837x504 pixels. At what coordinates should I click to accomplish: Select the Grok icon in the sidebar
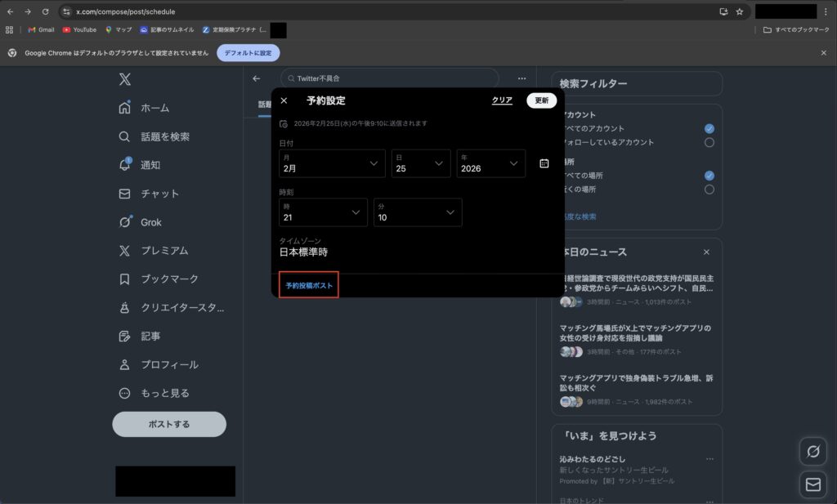click(x=124, y=221)
